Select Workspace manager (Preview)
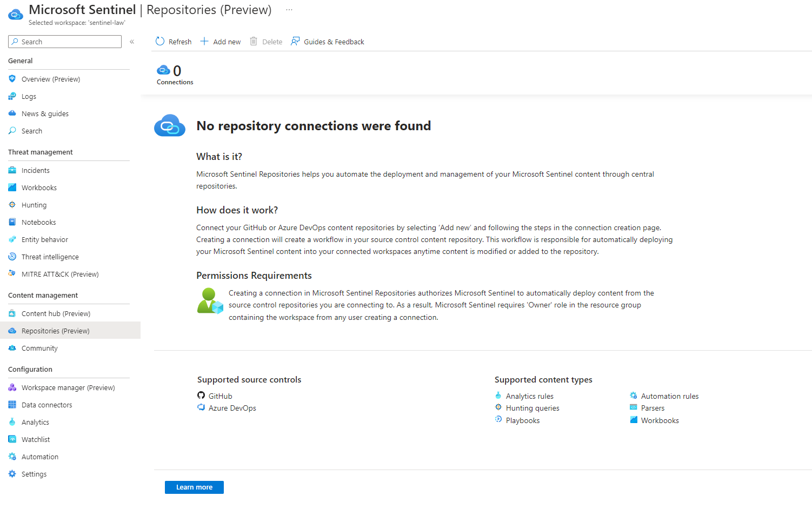This screenshot has width=812, height=516. click(x=68, y=387)
